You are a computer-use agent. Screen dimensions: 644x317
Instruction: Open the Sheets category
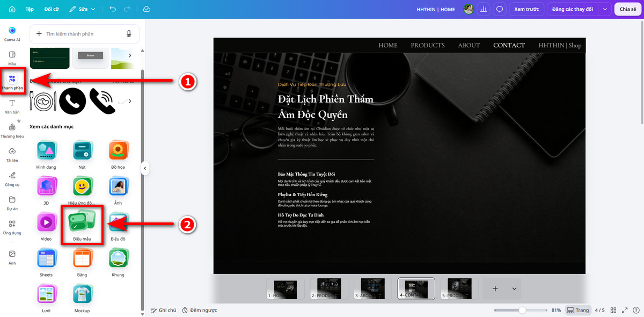(x=46, y=263)
